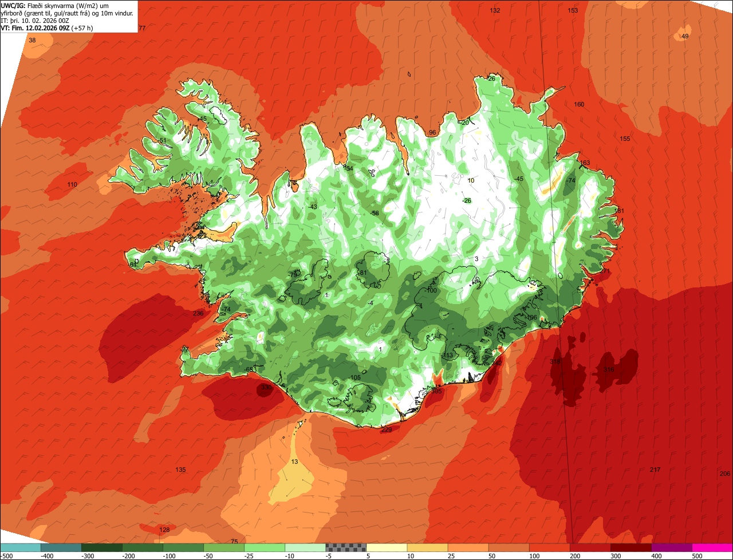This screenshot has width=733, height=560.
Task: Click the checkered legend swatch between -5 and 5
Action: coord(346,547)
